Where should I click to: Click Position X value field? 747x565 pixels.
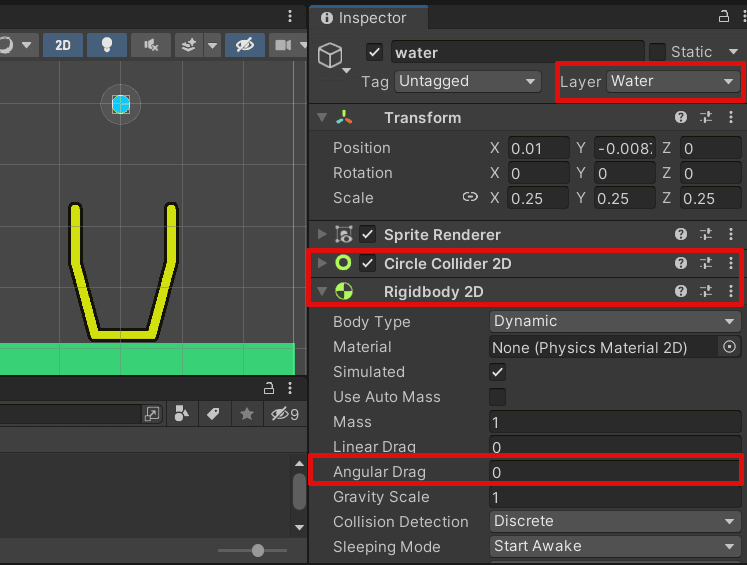[x=538, y=148]
